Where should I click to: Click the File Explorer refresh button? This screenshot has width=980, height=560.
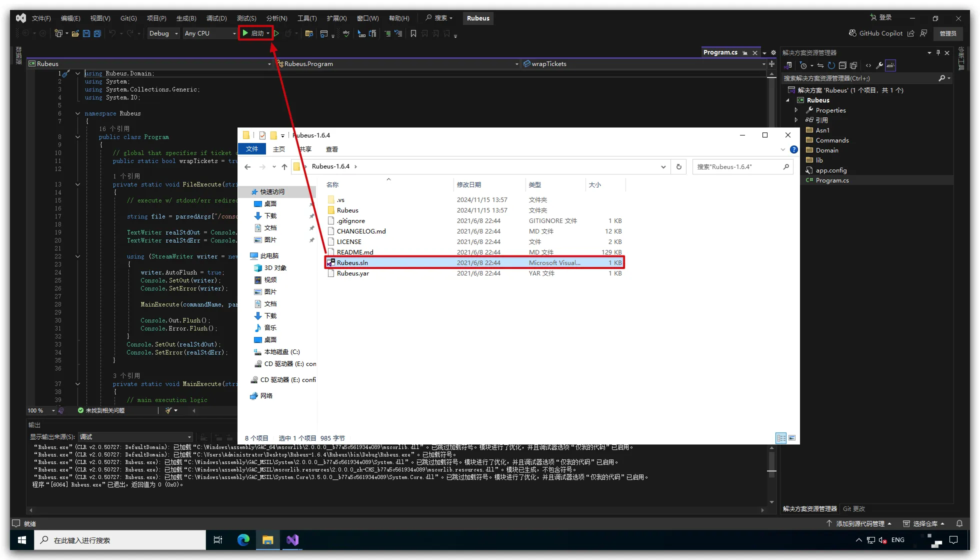pos(678,166)
